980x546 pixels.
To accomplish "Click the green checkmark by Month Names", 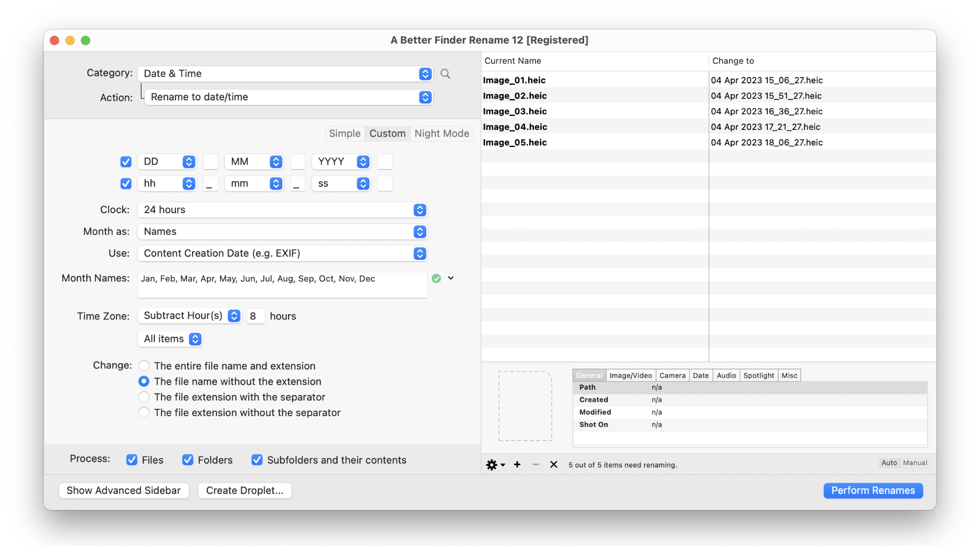I will (436, 278).
